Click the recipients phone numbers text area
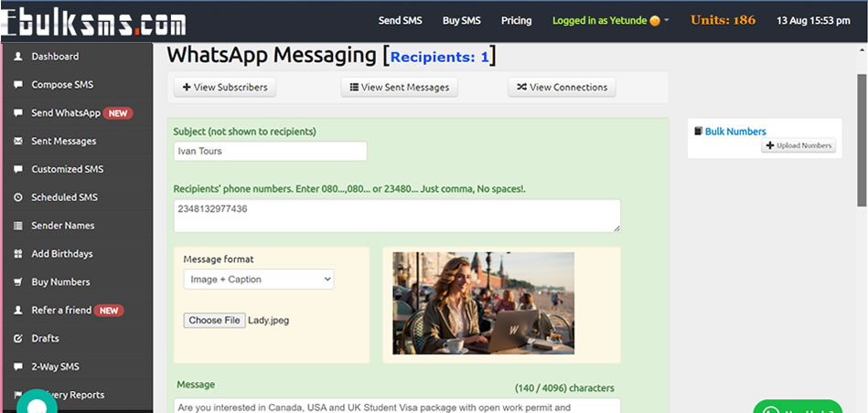The image size is (868, 413). 397,216
